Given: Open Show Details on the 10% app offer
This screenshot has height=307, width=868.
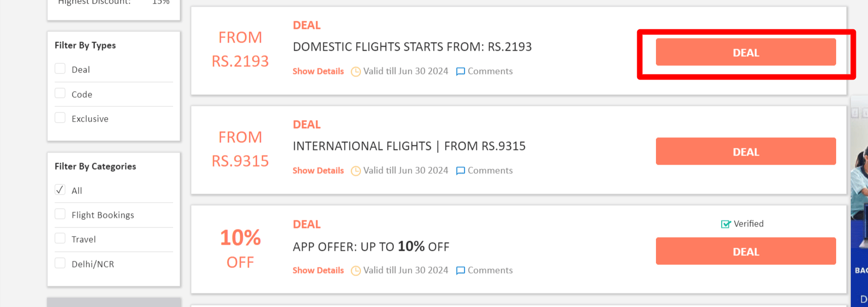Looking at the screenshot, I should (x=318, y=271).
